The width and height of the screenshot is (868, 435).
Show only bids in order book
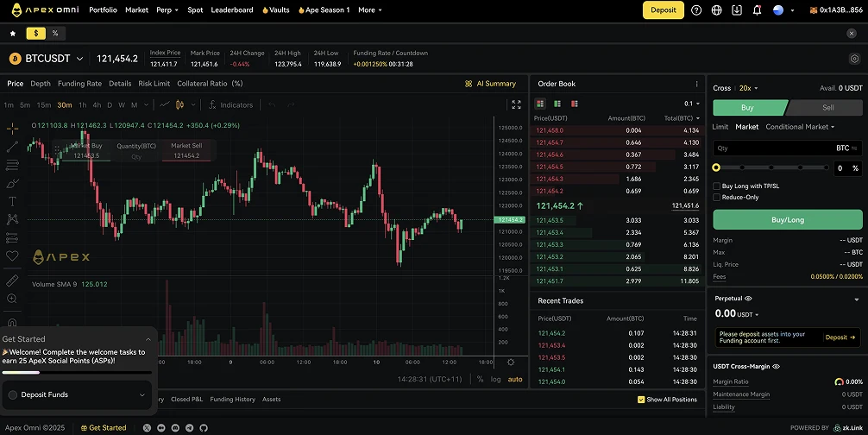(x=557, y=104)
